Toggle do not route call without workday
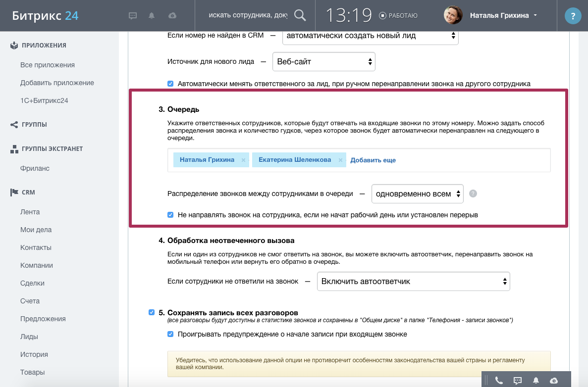 pos(170,215)
